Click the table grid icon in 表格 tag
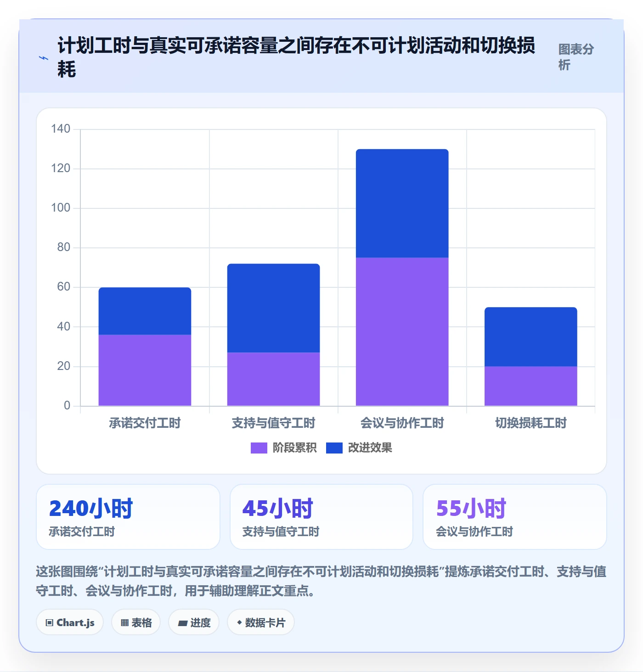Image resolution: width=643 pixels, height=672 pixels. coord(124,623)
